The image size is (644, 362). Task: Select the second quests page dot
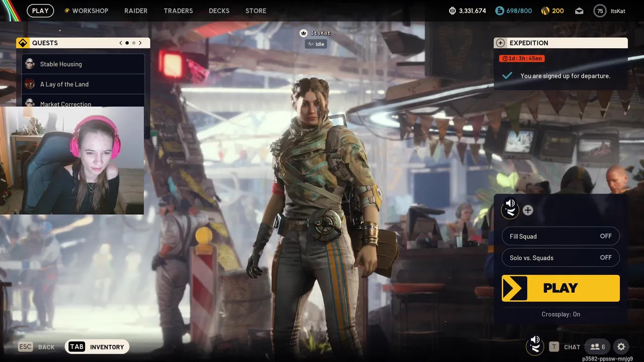[x=133, y=43]
